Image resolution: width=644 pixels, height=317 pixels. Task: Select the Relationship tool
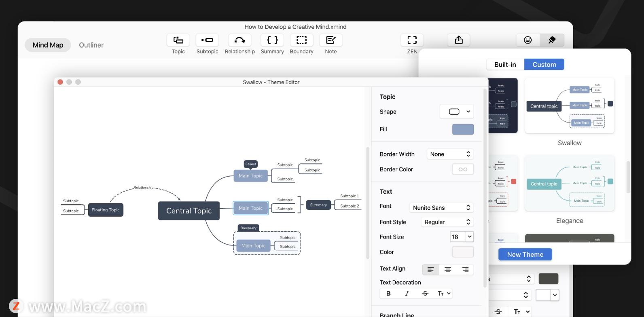coord(239,40)
